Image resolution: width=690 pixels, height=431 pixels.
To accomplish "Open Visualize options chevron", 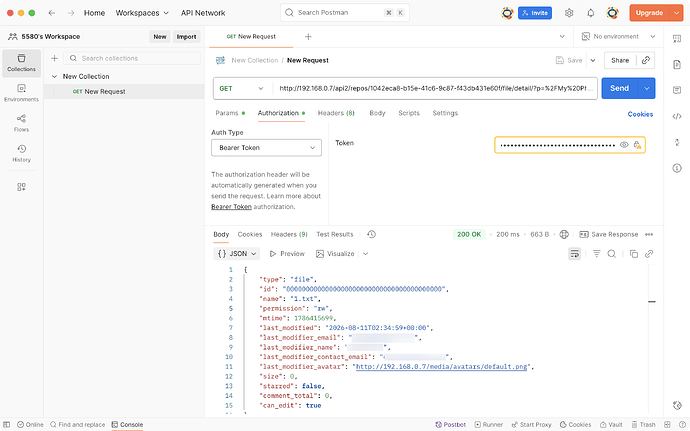I will [x=365, y=254].
